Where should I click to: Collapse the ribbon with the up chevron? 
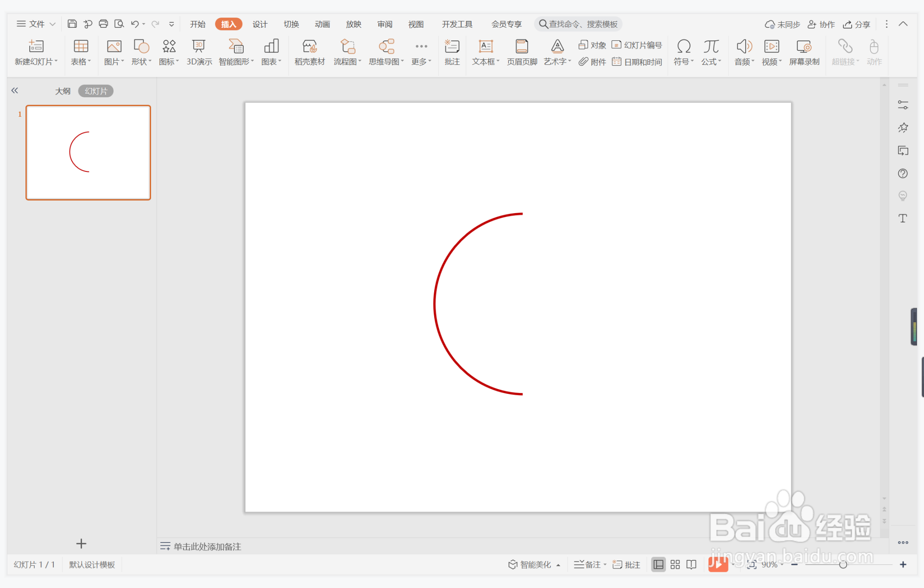[903, 24]
